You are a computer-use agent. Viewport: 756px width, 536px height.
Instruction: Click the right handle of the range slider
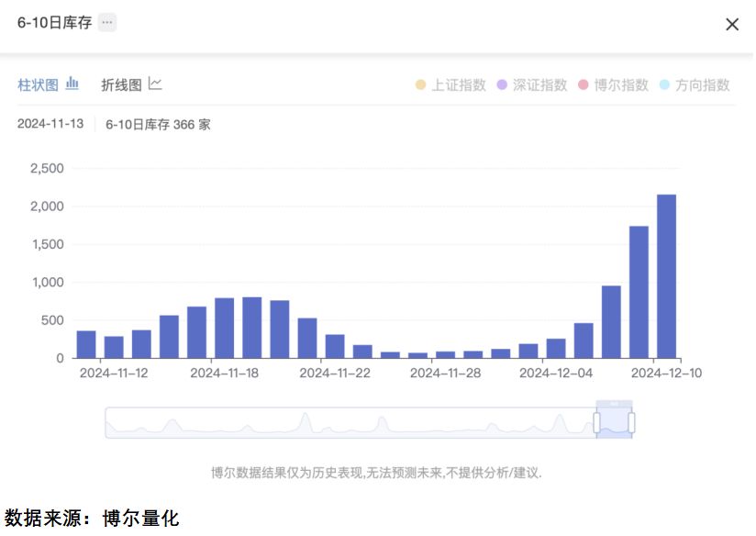tap(631, 422)
